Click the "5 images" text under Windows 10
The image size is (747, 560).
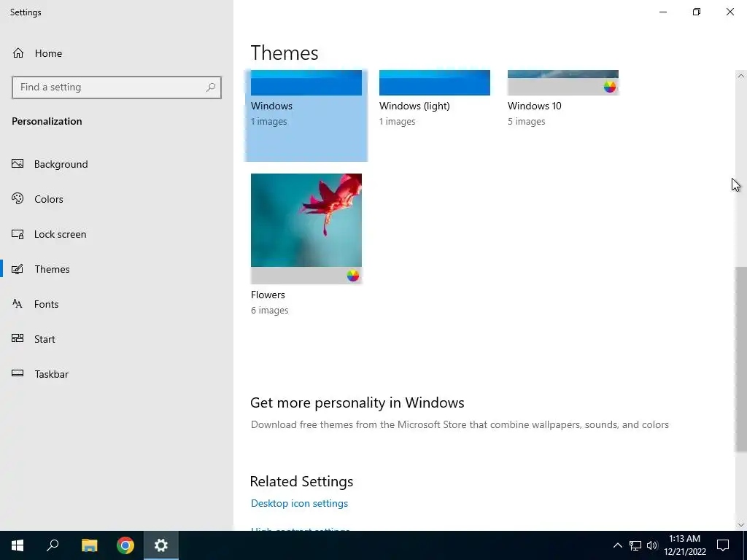point(527,122)
